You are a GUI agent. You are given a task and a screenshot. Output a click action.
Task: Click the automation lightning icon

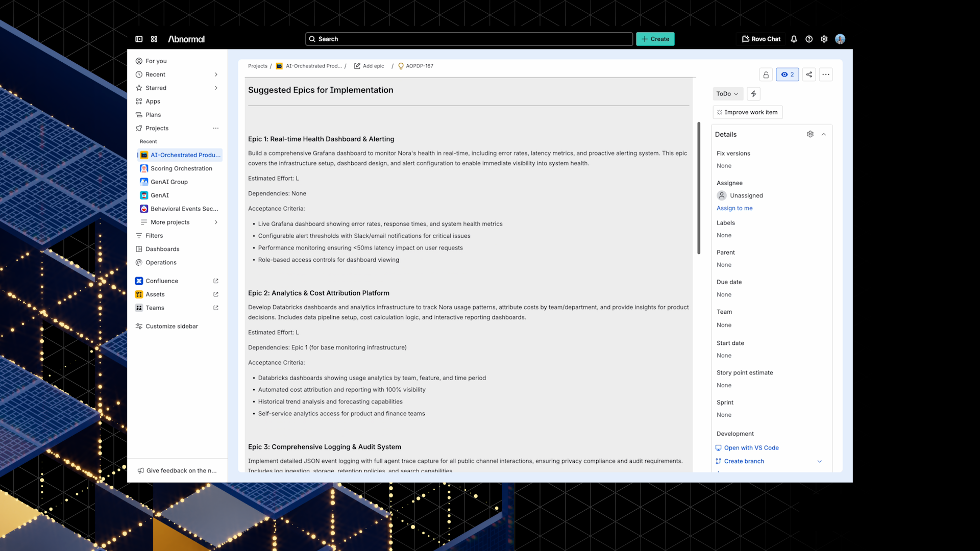(x=753, y=94)
